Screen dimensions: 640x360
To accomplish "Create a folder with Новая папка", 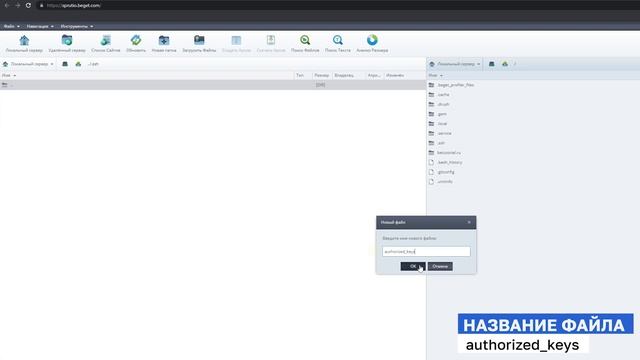I will [164, 44].
